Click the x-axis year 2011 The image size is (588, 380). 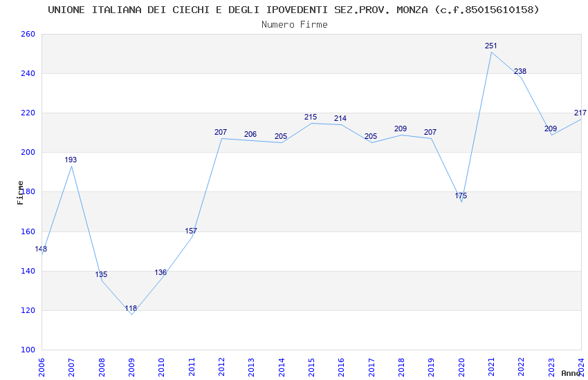click(x=191, y=367)
